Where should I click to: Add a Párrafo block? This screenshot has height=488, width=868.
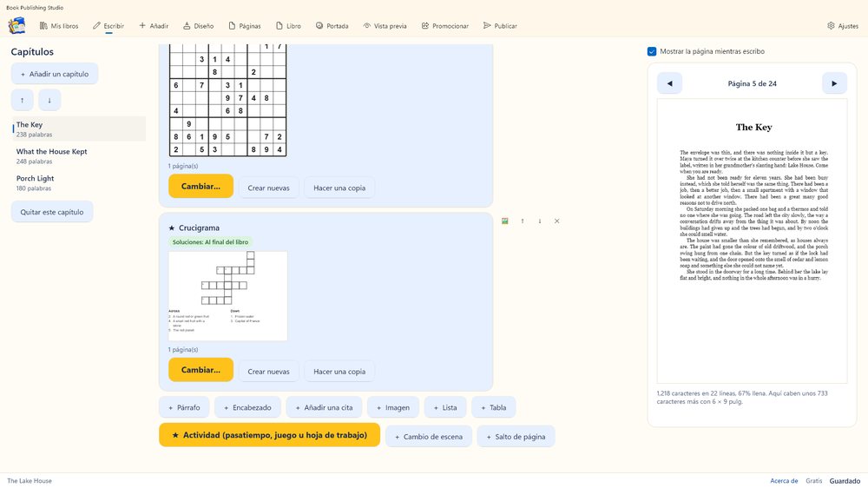(184, 407)
